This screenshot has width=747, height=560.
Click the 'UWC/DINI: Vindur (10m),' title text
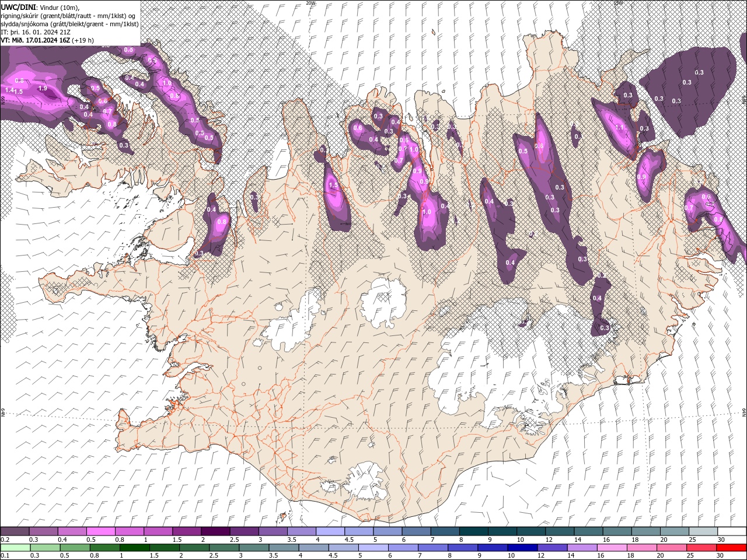[x=40, y=6]
